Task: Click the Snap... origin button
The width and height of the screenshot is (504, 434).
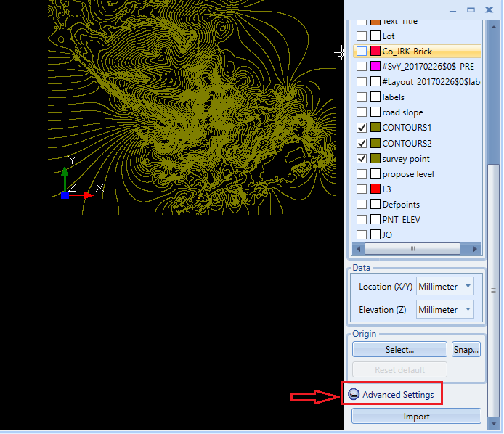Action: tap(466, 349)
